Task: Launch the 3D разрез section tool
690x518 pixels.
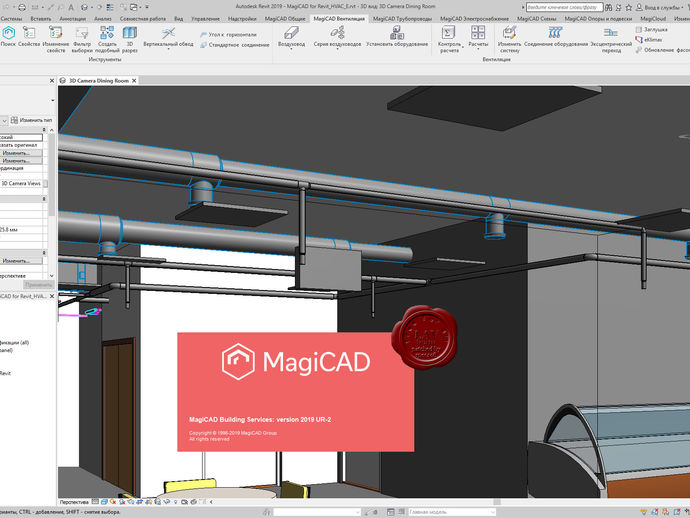Action: coord(130,39)
